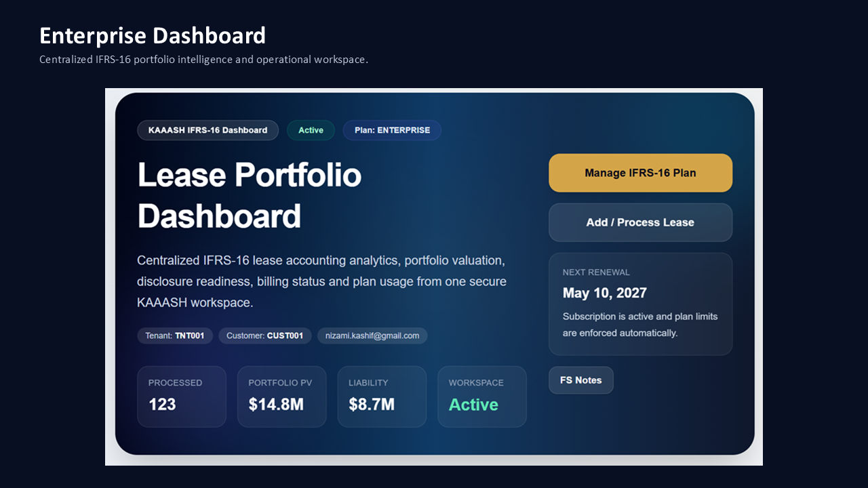Open the Processed 123 stat card
The width and height of the screenshot is (868, 488).
coord(182,396)
